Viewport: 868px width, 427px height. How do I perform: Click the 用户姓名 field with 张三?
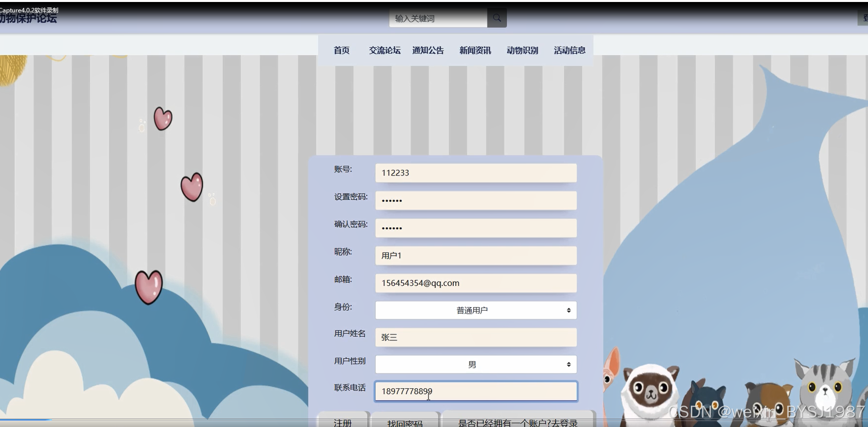(476, 337)
